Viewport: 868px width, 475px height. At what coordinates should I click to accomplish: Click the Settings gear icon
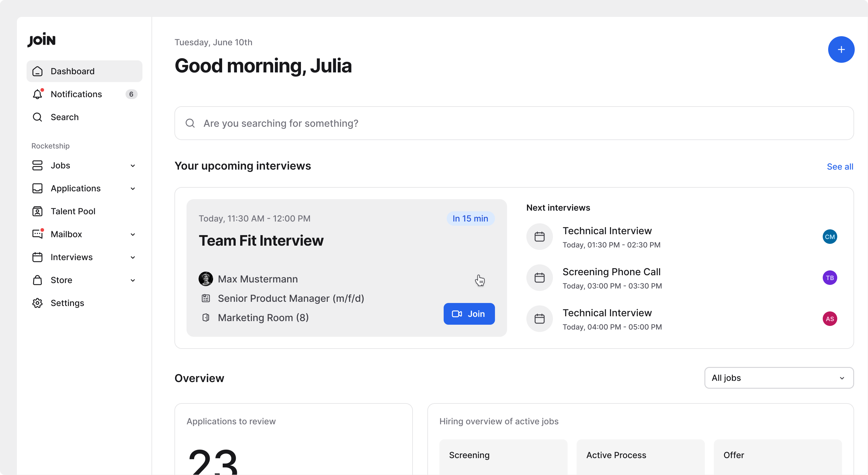point(37,303)
